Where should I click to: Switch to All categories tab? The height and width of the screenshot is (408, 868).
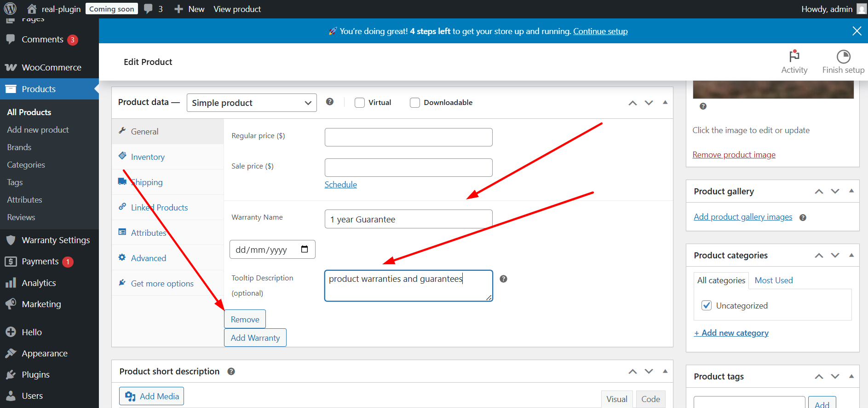721,280
